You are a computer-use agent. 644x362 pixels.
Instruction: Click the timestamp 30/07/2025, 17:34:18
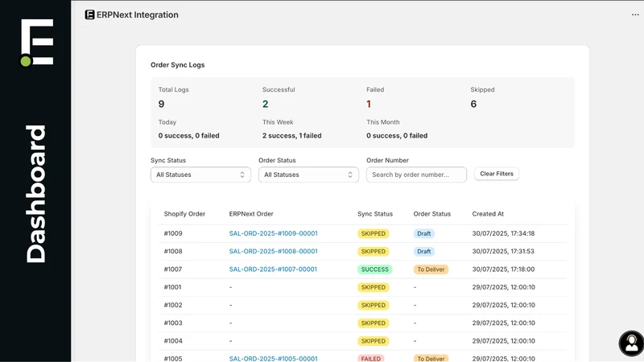click(503, 233)
